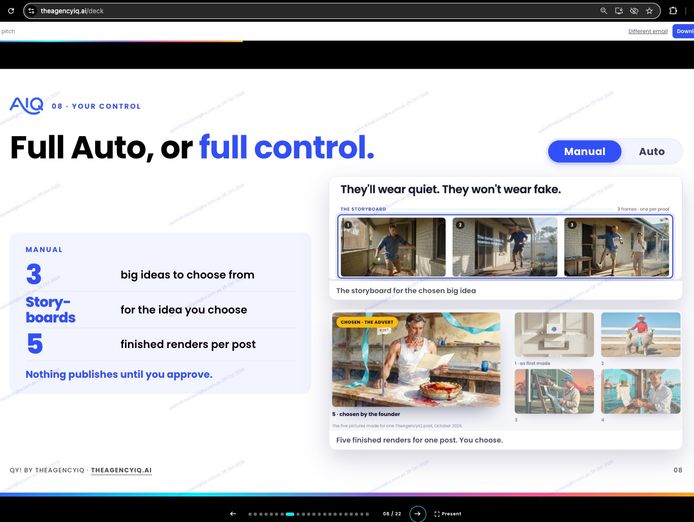Select render 3 thumbnail with ladder
Image resolution: width=694 pixels, height=522 pixels.
(554, 391)
